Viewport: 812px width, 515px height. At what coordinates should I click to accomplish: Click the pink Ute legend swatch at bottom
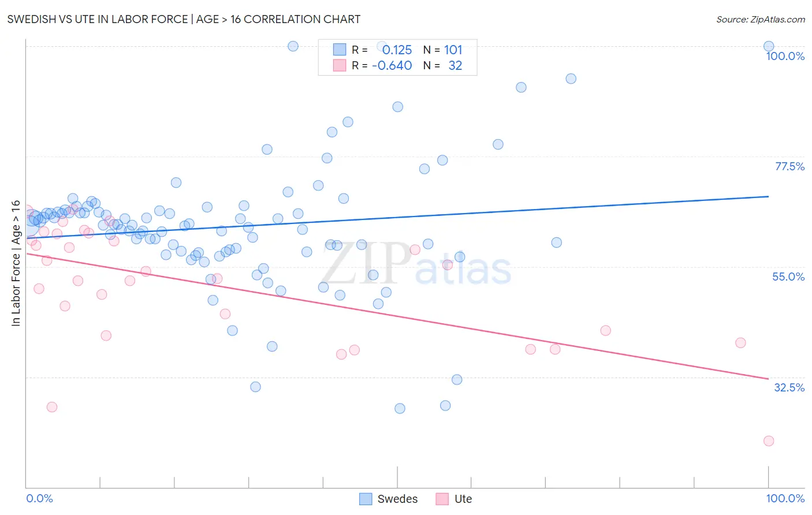pos(442,499)
